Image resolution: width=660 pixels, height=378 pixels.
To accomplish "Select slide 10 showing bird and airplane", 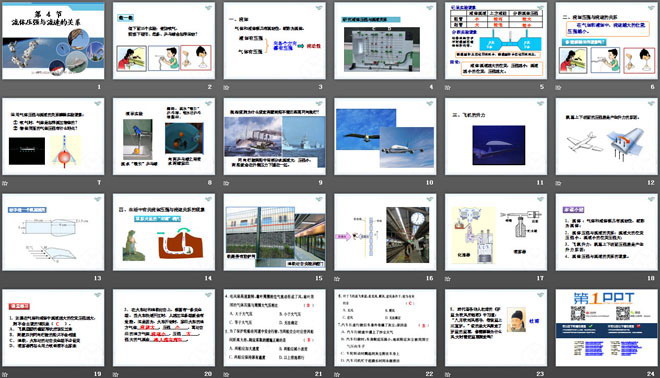I will click(385, 136).
